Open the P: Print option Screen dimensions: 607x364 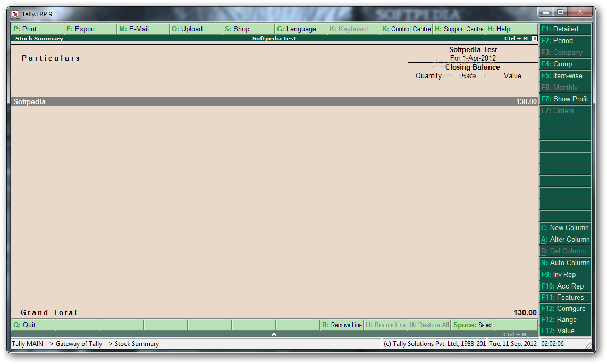coord(38,29)
